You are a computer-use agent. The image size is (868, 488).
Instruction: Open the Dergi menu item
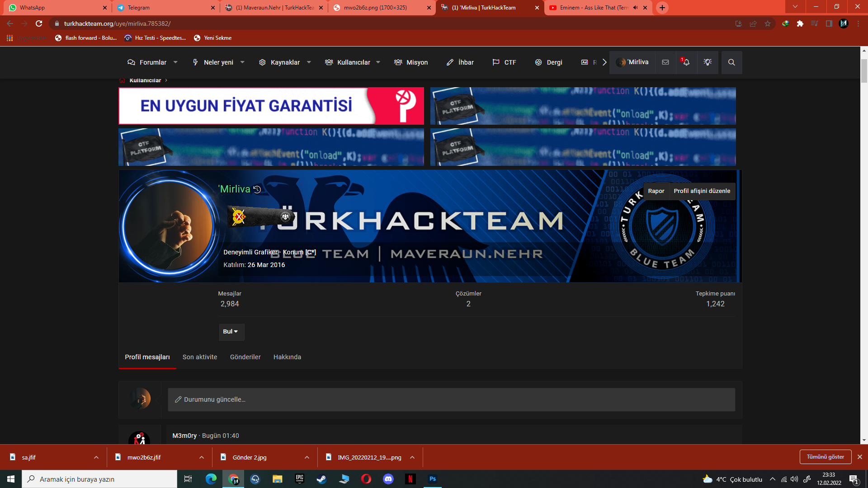point(548,62)
